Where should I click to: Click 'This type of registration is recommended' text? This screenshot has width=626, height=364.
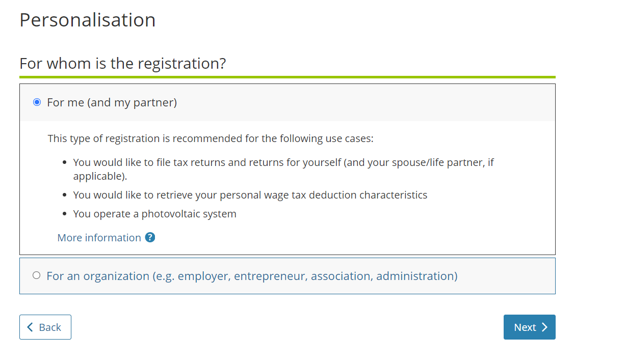(211, 138)
